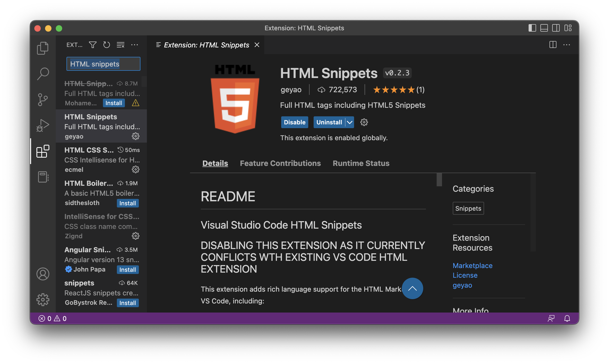
Task: Click the scroll-to-top round button
Action: point(412,288)
